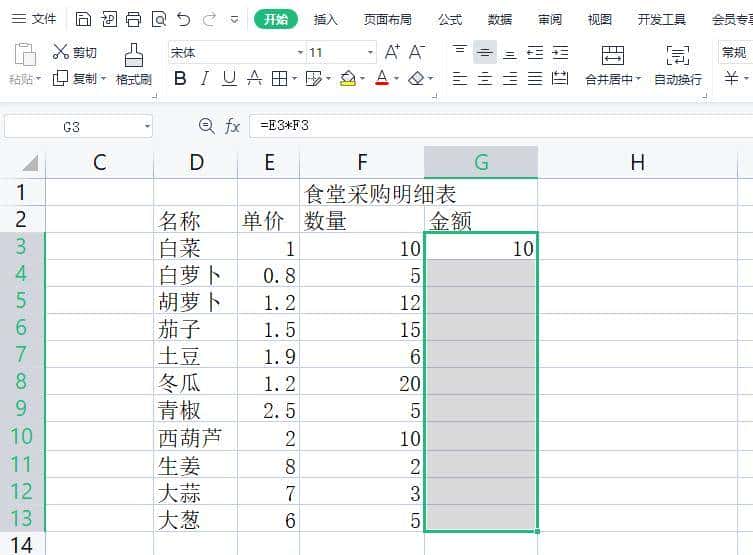Expand the fill color dropdown arrow
Viewport: 753px width, 555px height.
pos(363,78)
